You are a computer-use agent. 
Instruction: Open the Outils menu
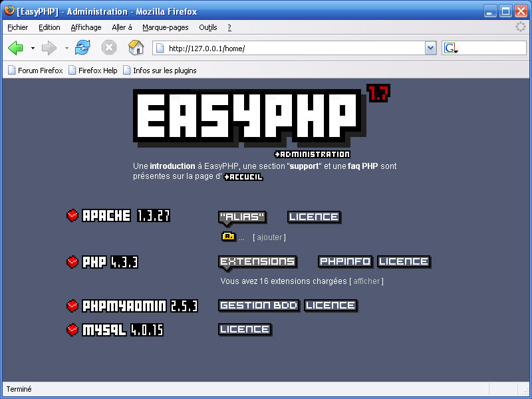(x=207, y=27)
